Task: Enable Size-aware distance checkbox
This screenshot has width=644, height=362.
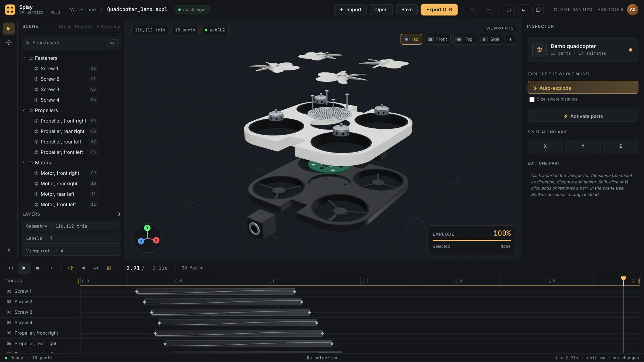Action: (x=532, y=99)
